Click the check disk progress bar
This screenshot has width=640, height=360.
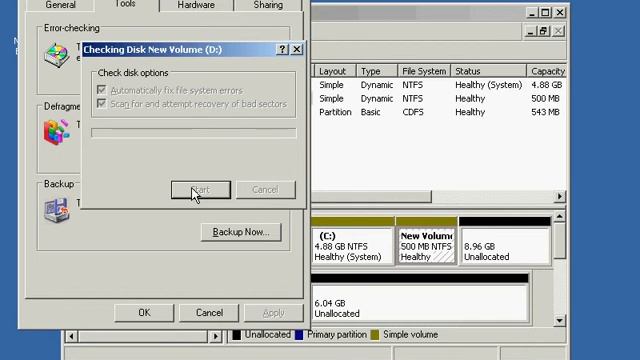[x=194, y=133]
